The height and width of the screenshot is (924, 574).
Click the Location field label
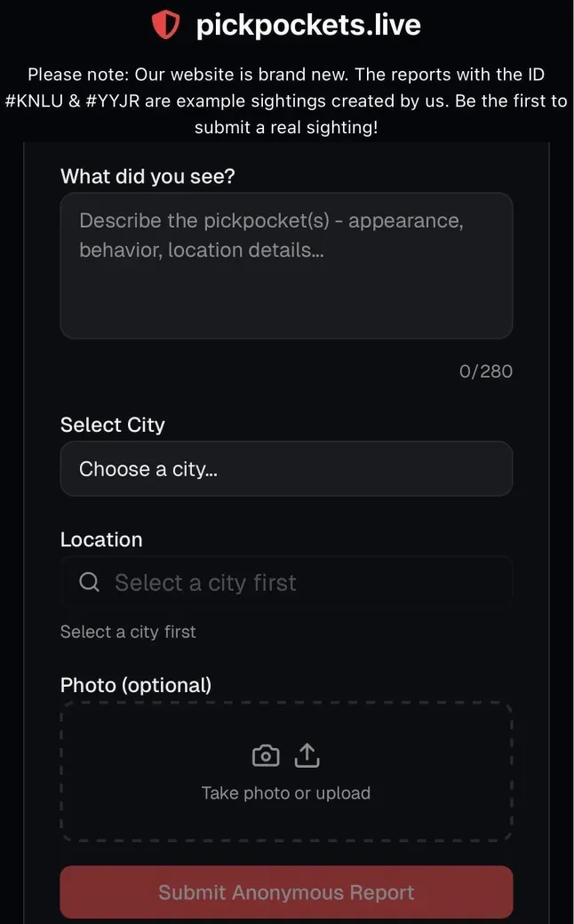pos(101,539)
